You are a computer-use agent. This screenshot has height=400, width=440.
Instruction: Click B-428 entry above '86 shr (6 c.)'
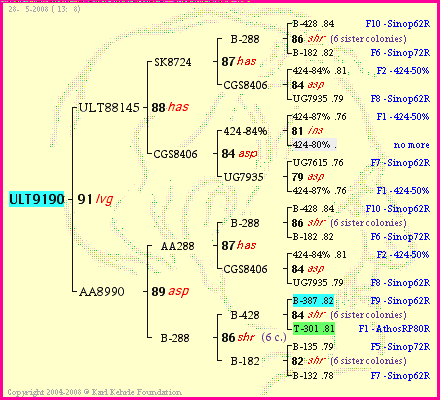click(245, 315)
